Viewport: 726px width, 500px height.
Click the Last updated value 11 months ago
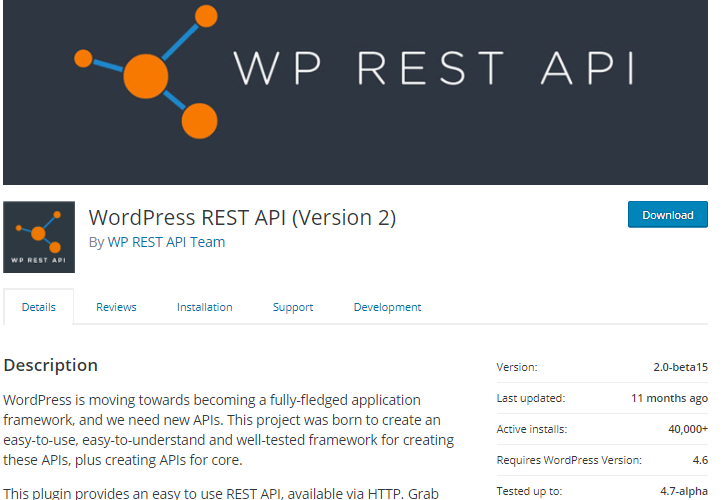tap(670, 398)
